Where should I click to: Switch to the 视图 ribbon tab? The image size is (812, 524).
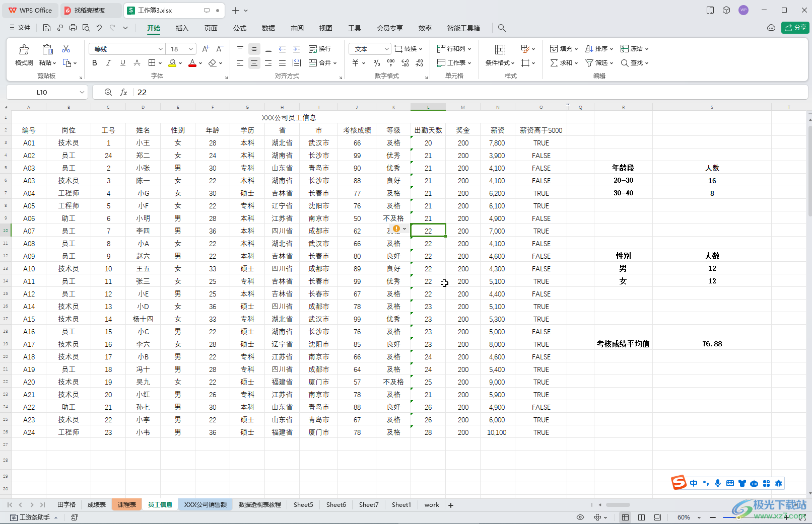[326, 28]
